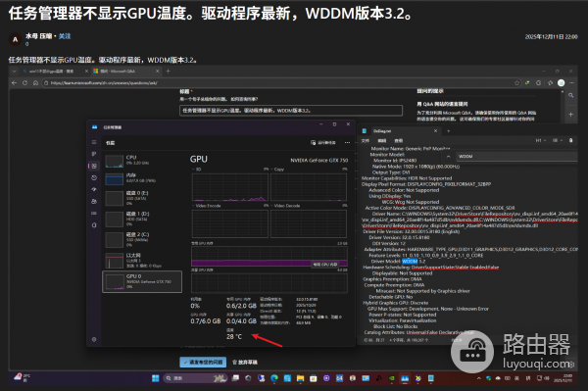Open Startup apps in Task Manager sidebar
The width and height of the screenshot is (588, 391).
pos(94,189)
